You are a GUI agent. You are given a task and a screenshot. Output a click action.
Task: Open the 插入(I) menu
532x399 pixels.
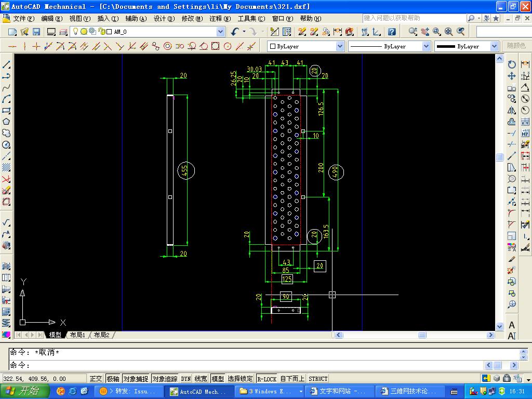[108, 18]
